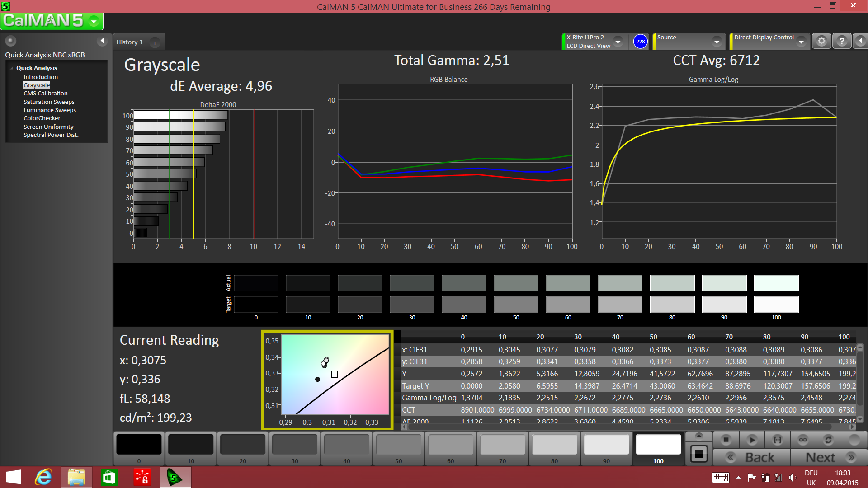Click the blue 228 meter timer circle

coord(640,42)
